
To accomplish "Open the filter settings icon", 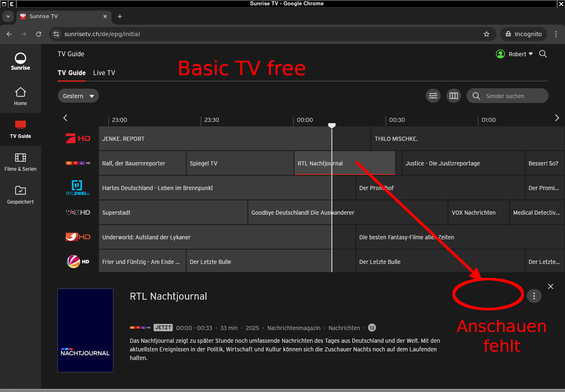I will coord(433,96).
